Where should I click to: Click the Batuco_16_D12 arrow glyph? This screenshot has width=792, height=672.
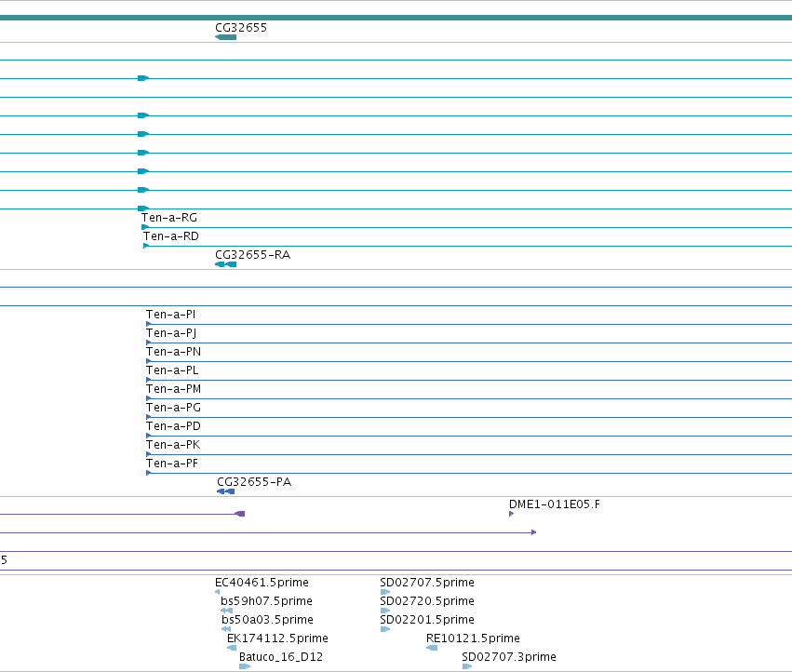pos(245,666)
